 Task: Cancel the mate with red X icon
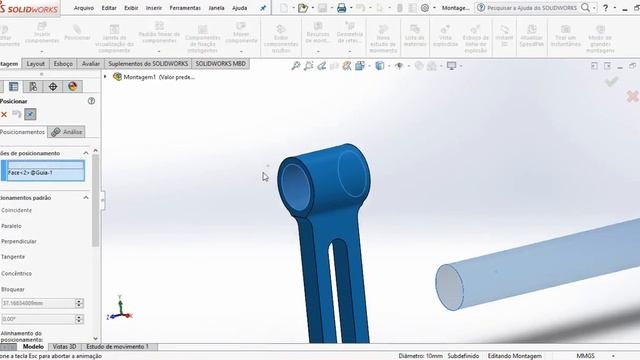pyautogui.click(x=4, y=115)
